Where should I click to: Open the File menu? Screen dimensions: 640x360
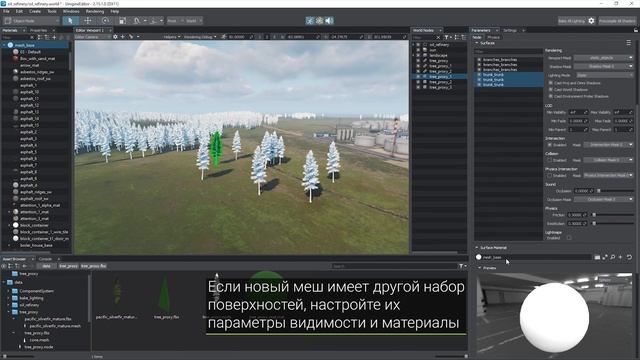6,11
